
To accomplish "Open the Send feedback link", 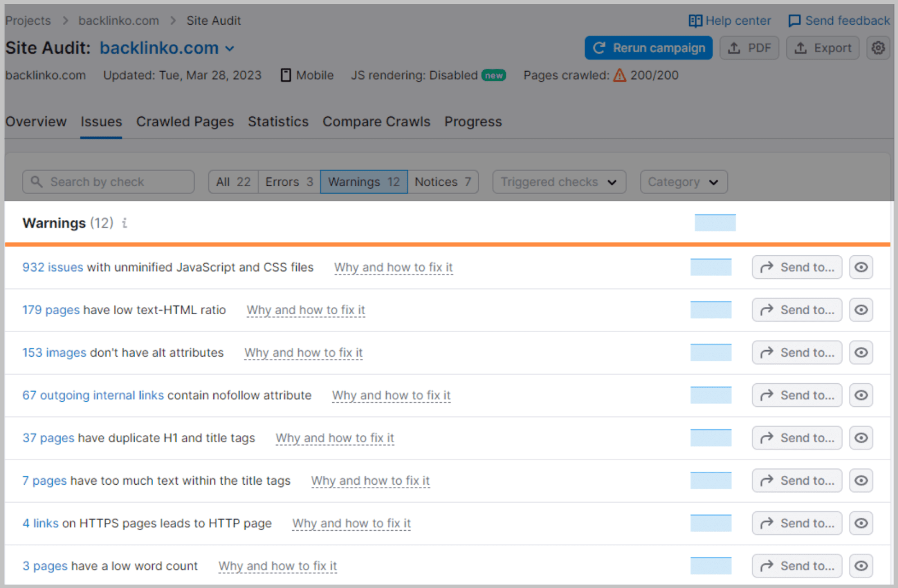I will point(839,21).
